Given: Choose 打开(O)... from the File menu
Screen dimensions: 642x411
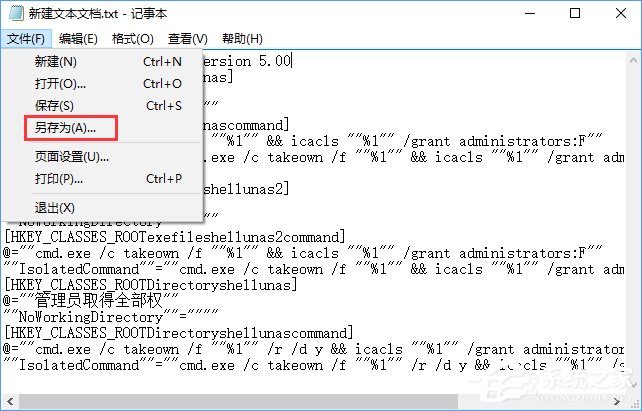Looking at the screenshot, I should point(102,84).
